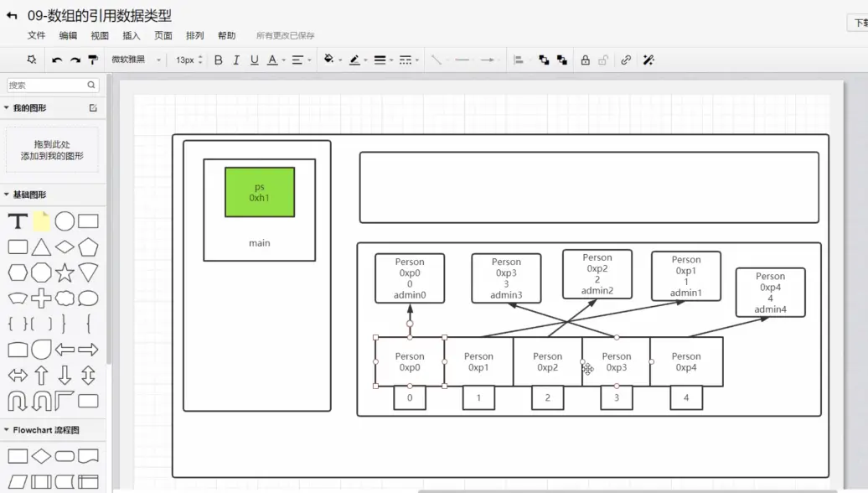Select the five-point star shape
The height and width of the screenshot is (493, 868).
[x=65, y=272]
